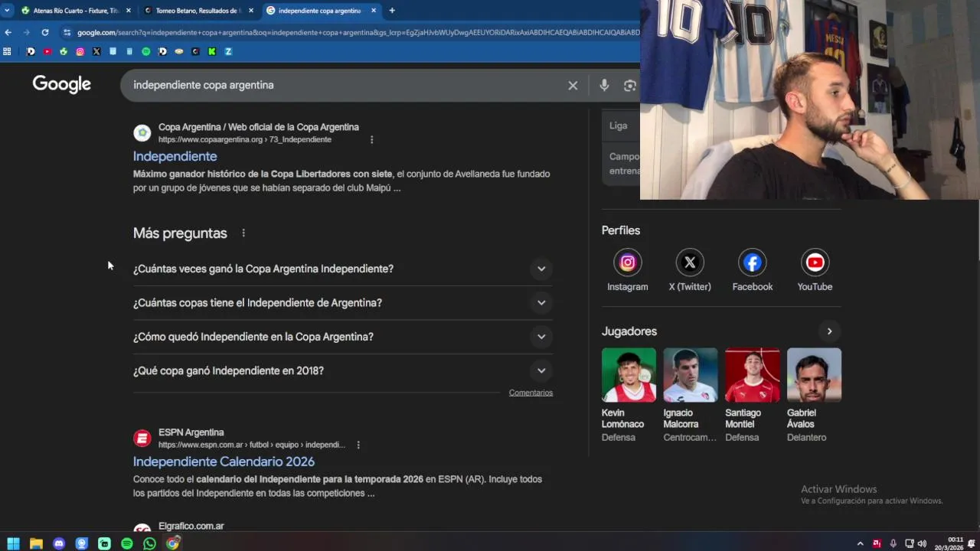
Task: Click into the Google search input field
Action: [x=345, y=85]
